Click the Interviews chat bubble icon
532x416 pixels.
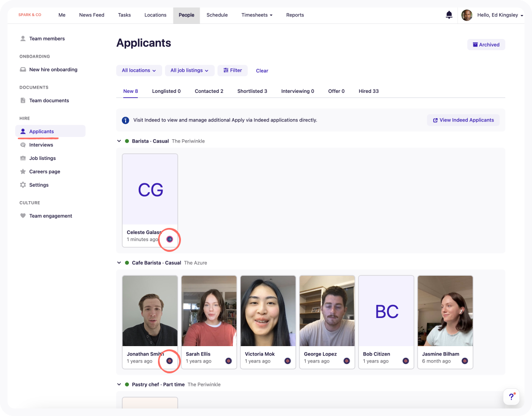click(x=22, y=144)
